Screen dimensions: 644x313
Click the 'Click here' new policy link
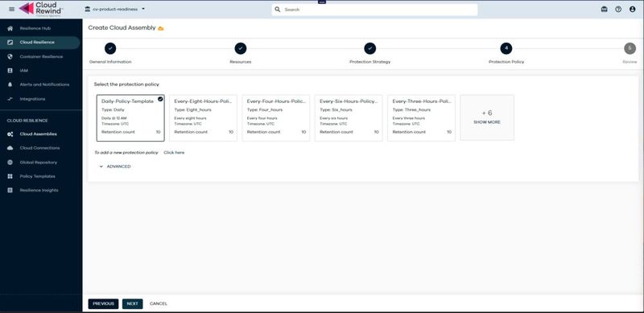point(174,153)
